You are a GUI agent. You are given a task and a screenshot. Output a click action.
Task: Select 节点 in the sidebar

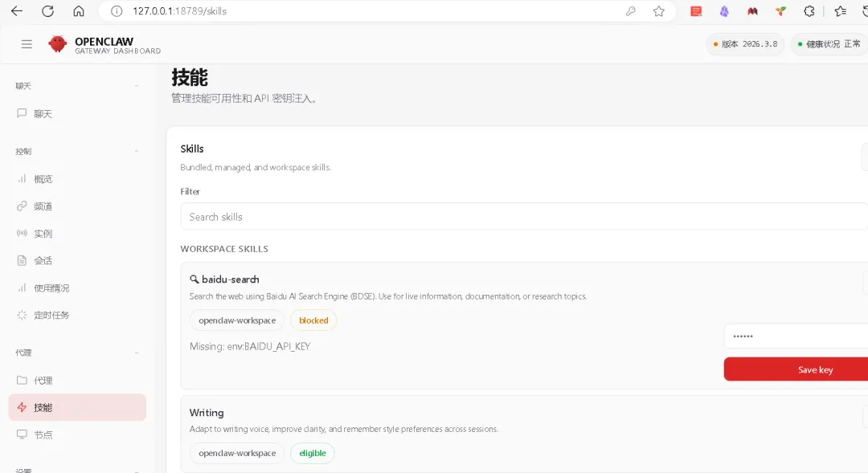tap(43, 434)
